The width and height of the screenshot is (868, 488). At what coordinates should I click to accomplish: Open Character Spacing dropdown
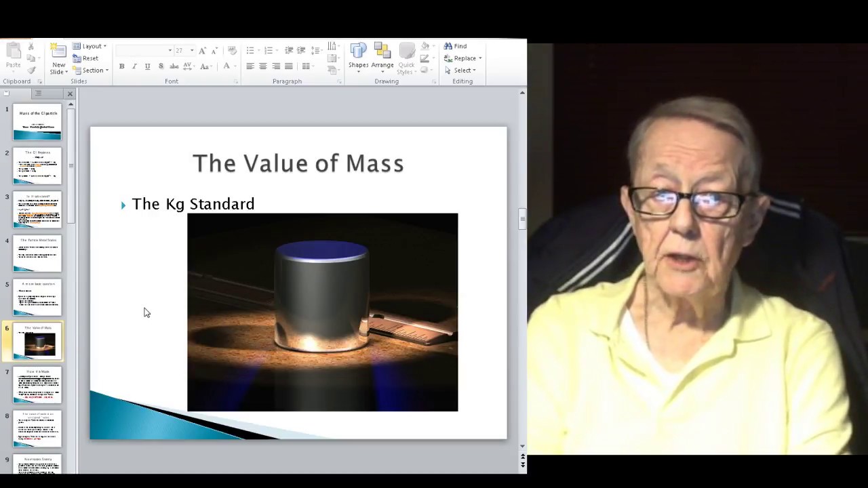click(189, 66)
